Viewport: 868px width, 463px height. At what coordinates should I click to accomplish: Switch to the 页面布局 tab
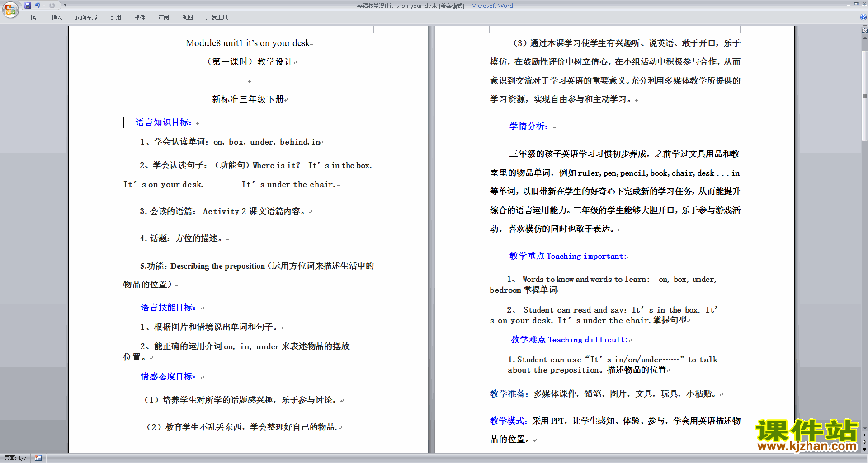(x=86, y=18)
